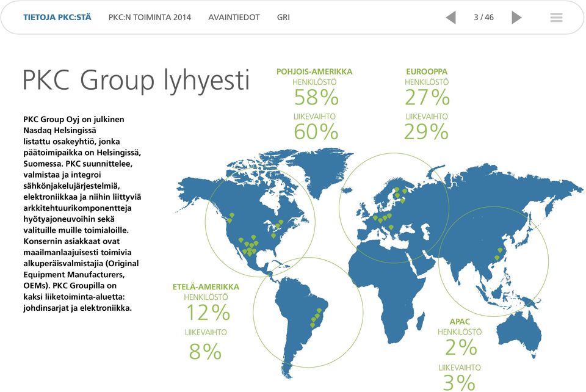586x392 pixels.
Task: Select the EUROOPPA region label
Action: [427, 72]
